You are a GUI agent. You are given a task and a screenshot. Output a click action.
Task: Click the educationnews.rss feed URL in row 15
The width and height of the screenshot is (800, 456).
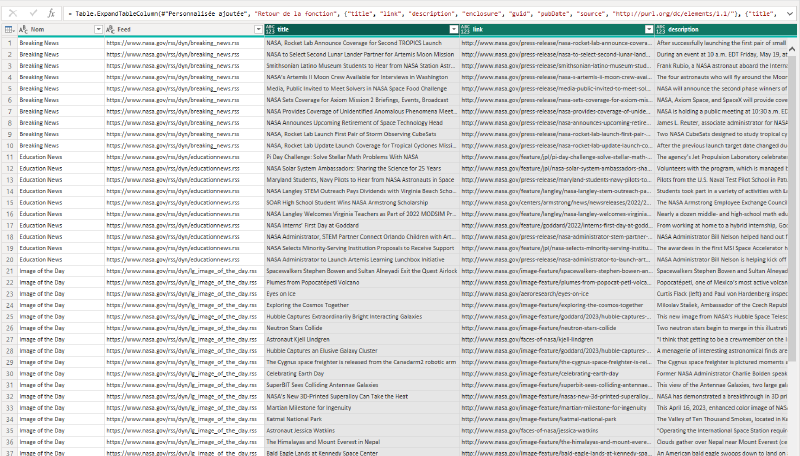point(184,202)
